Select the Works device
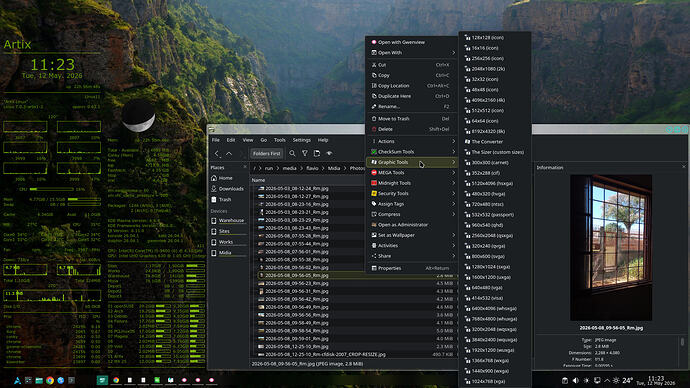This screenshot has height=388, width=690. click(228, 242)
